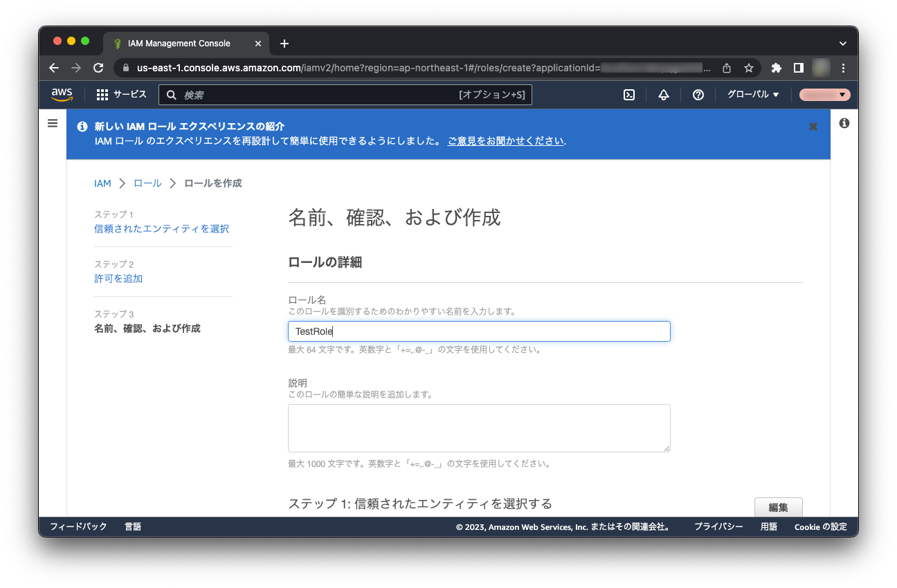Go to Step 2 add permissions link

point(118,279)
